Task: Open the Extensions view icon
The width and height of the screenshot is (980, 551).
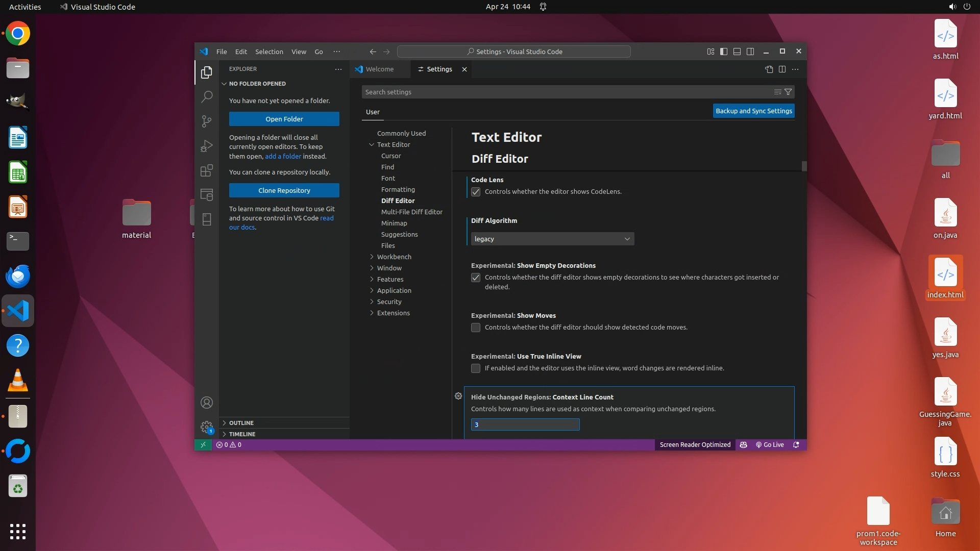Action: 207,170
